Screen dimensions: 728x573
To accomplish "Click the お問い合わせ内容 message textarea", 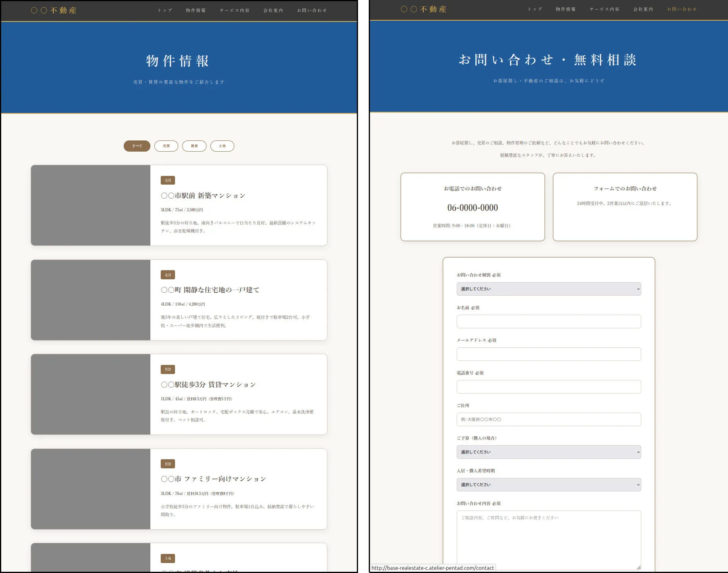I will pyautogui.click(x=549, y=539).
